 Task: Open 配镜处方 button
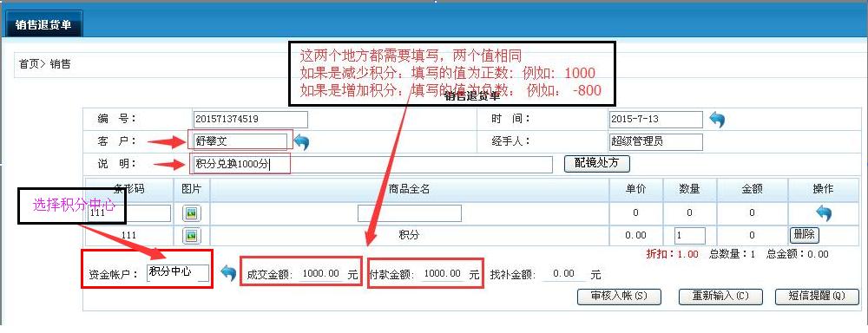pyautogui.click(x=597, y=164)
